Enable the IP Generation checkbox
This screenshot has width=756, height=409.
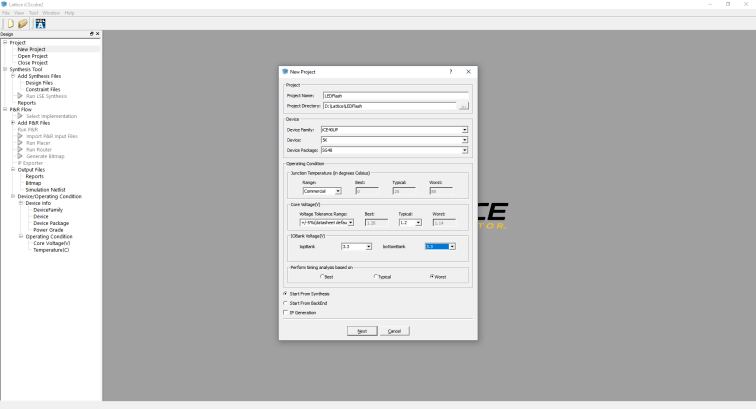click(284, 312)
